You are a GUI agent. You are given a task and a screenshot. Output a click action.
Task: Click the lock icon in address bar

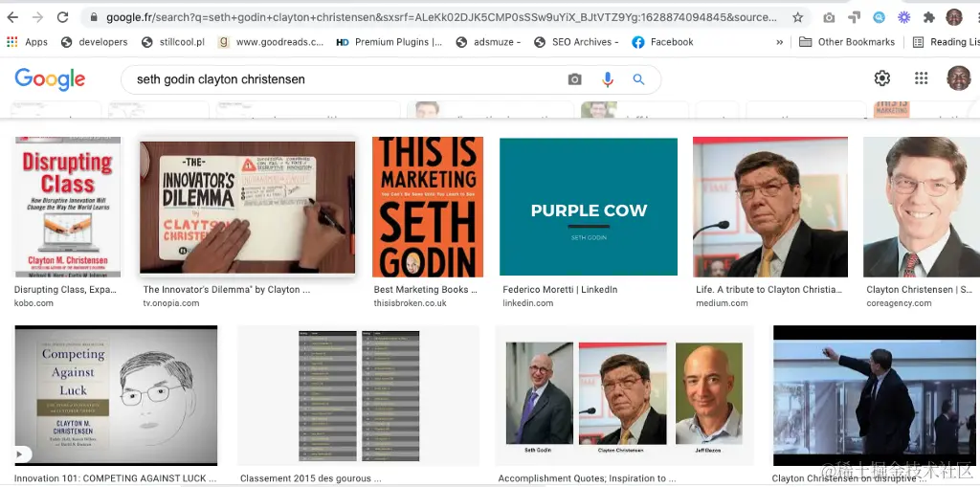(x=95, y=17)
